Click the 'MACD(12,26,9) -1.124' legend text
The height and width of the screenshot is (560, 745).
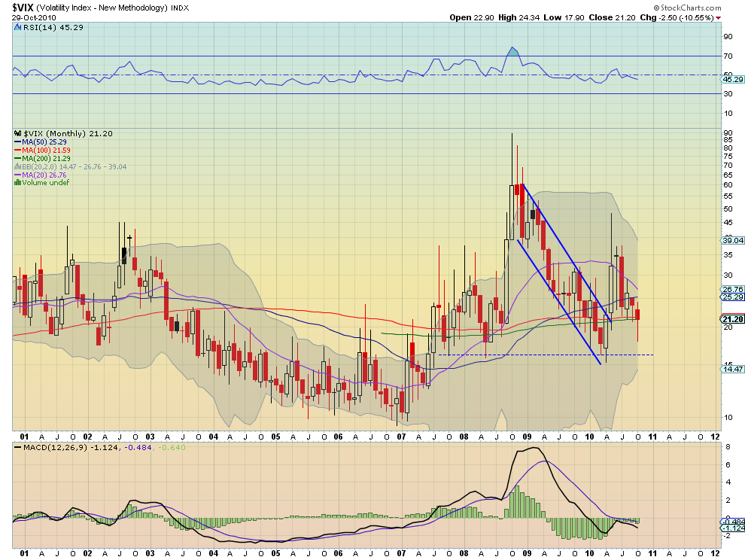point(71,447)
